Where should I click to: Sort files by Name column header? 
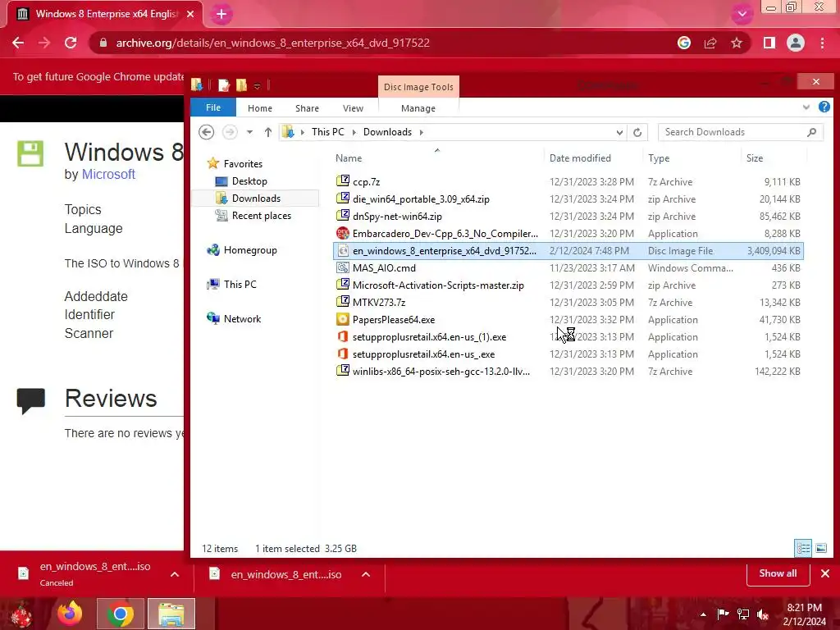click(x=349, y=158)
